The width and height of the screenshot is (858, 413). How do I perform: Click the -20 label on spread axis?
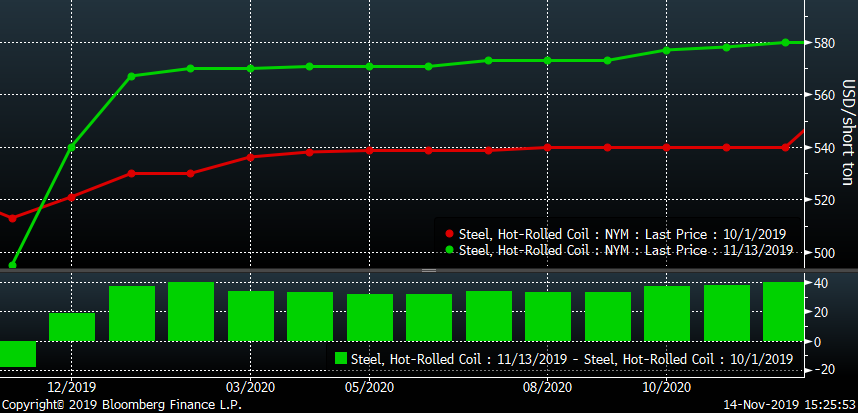[x=821, y=370]
